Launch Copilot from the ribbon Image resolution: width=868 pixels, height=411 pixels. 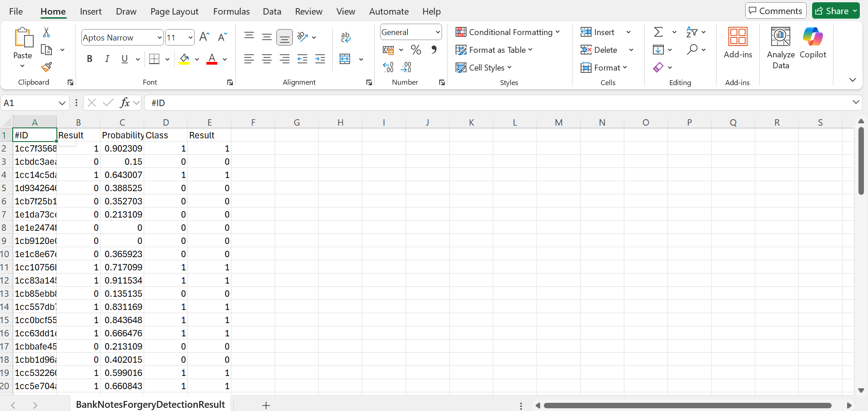pyautogui.click(x=813, y=43)
